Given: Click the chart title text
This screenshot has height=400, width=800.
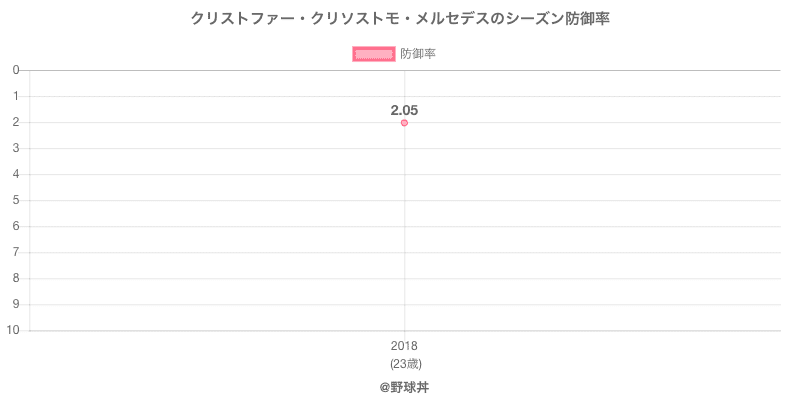Looking at the screenshot, I should pyautogui.click(x=400, y=19).
